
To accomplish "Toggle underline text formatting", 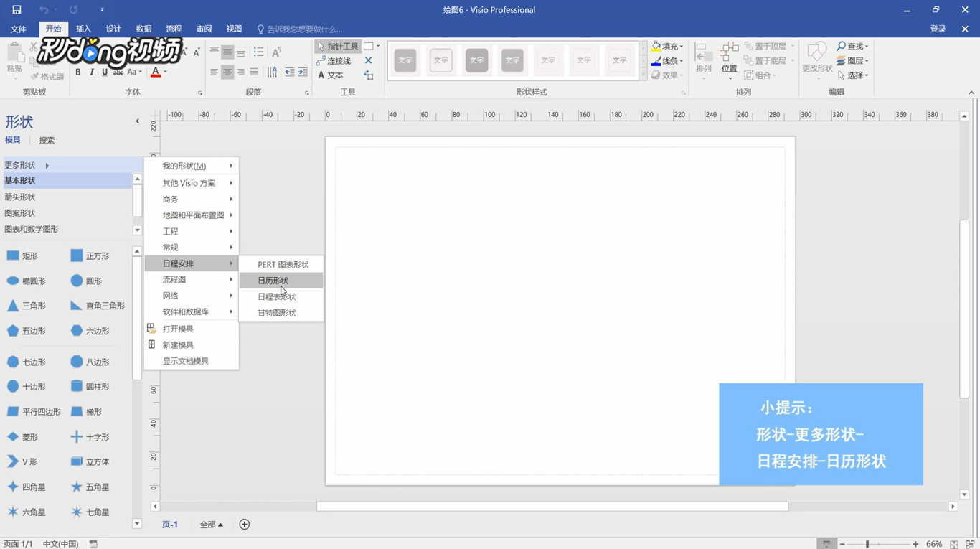I will coord(105,72).
